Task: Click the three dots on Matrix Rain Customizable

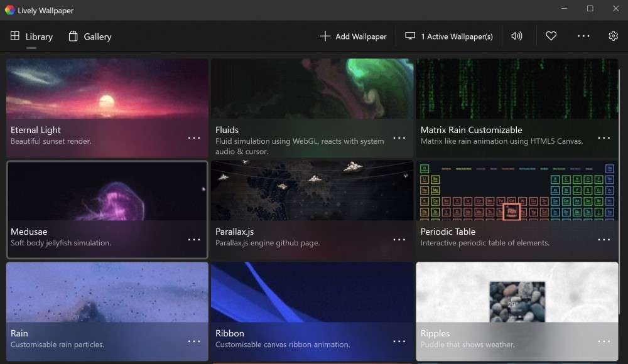Action: (604, 138)
